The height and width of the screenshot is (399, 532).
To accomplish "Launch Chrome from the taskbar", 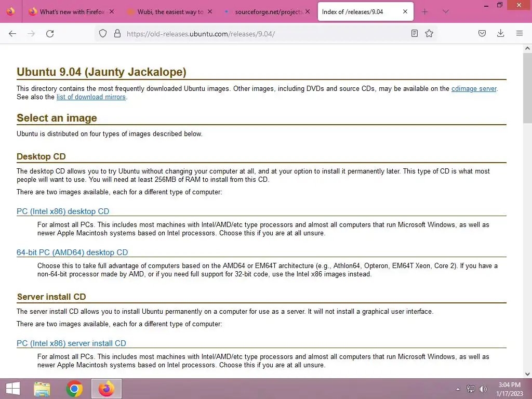I will click(74, 389).
